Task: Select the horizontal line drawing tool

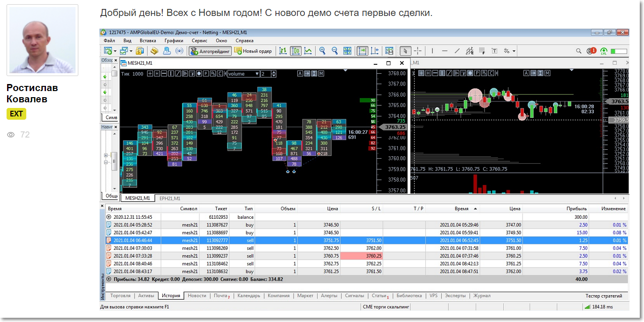Action: 445,51
